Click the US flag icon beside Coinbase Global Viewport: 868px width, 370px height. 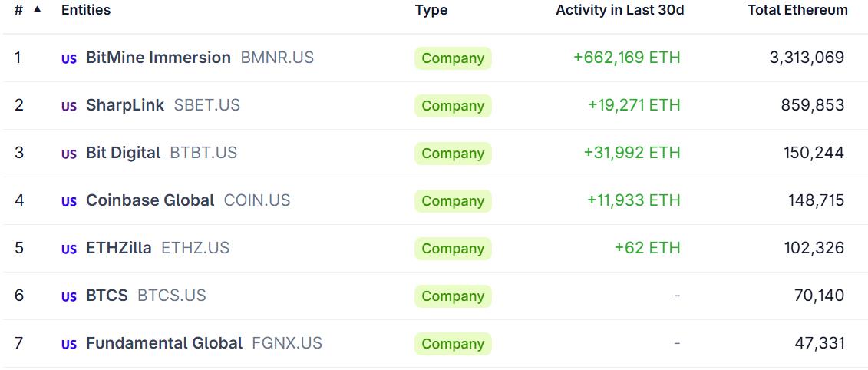click(x=69, y=201)
